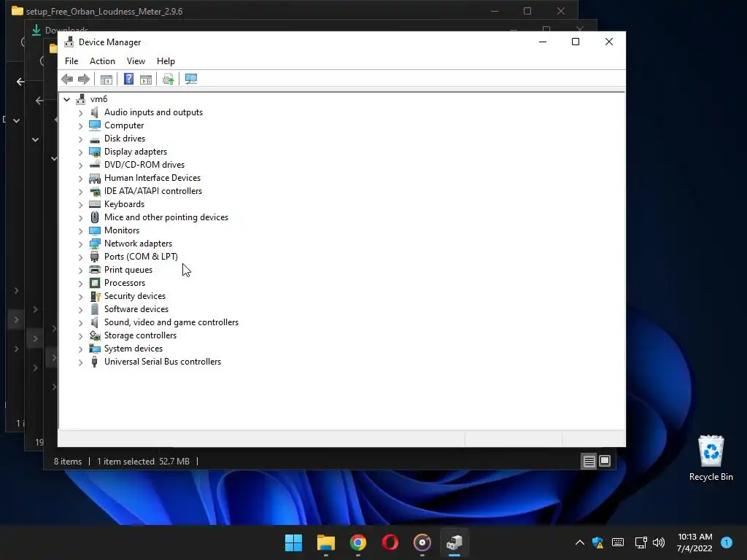Select the Print queues tree entry text
The width and height of the screenshot is (747, 560).
point(128,270)
